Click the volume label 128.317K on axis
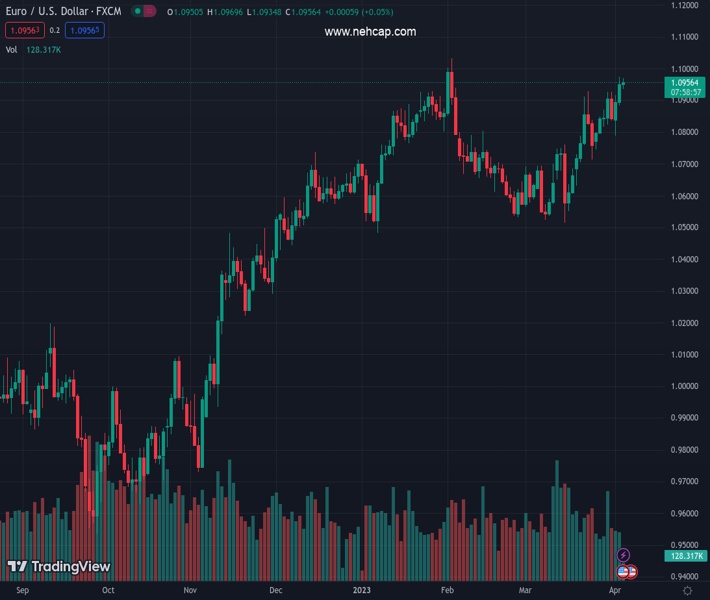The width and height of the screenshot is (710, 600). point(686,555)
